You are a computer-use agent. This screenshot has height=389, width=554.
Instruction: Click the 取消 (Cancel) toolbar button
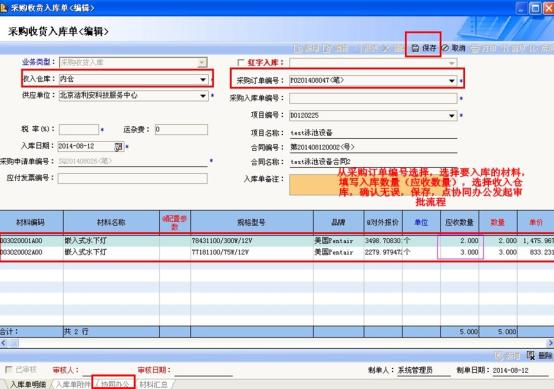(x=454, y=48)
